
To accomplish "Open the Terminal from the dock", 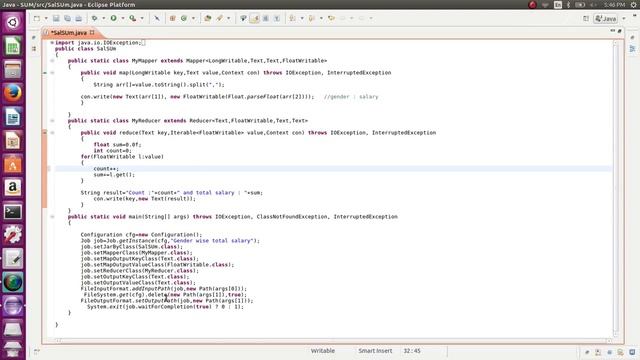I will (x=13, y=211).
